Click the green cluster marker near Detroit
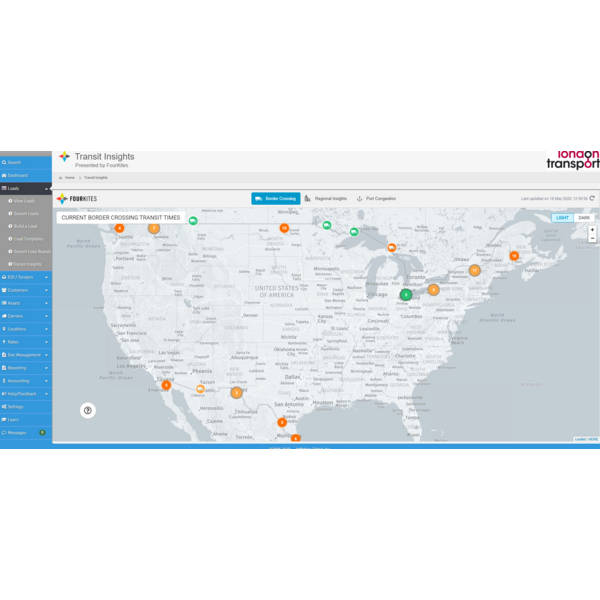The width and height of the screenshot is (600, 600). [406, 294]
